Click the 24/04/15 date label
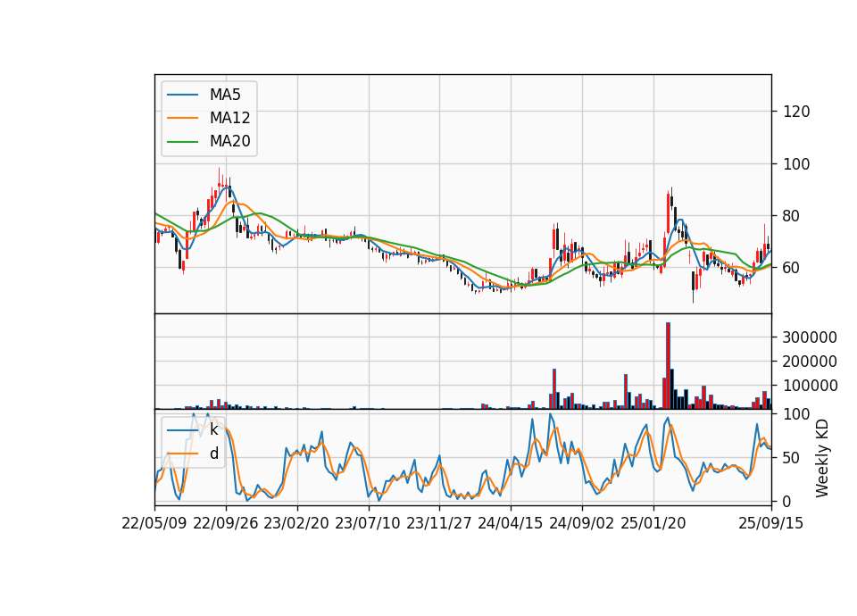857x616 pixels. pos(511,523)
